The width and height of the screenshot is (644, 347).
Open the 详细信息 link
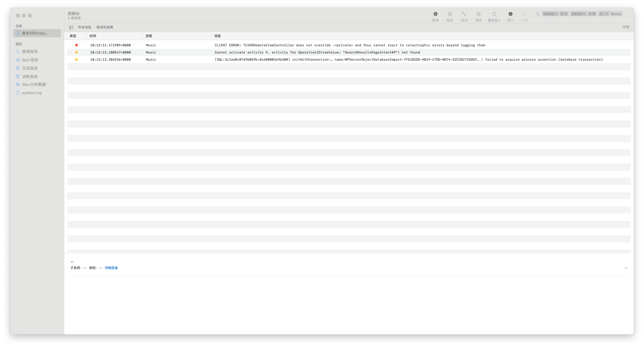point(111,268)
